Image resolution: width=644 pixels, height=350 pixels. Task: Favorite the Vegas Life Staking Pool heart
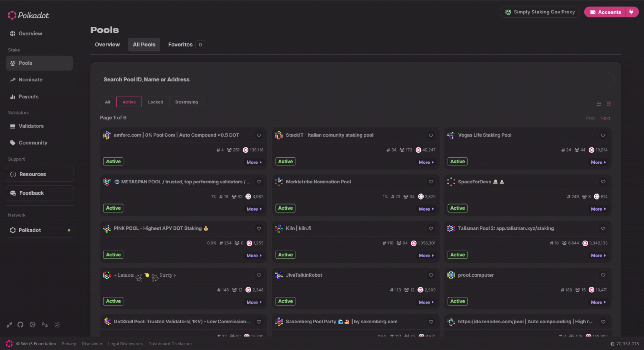pyautogui.click(x=603, y=135)
